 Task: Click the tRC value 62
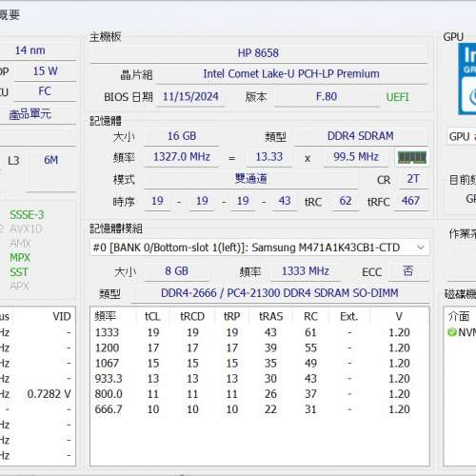coord(346,201)
